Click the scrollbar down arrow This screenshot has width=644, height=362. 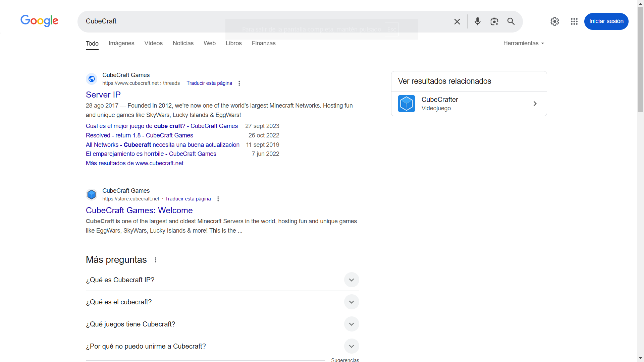tap(640, 358)
